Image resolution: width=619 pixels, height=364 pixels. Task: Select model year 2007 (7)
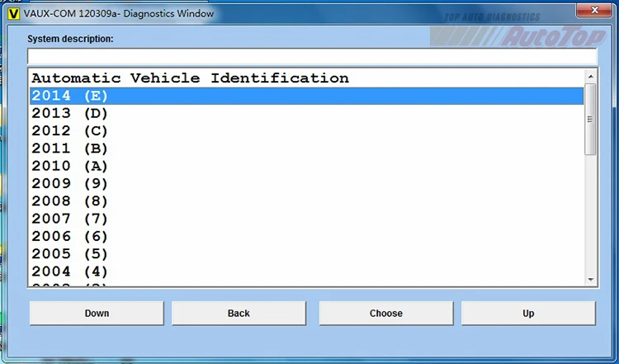[x=306, y=219]
